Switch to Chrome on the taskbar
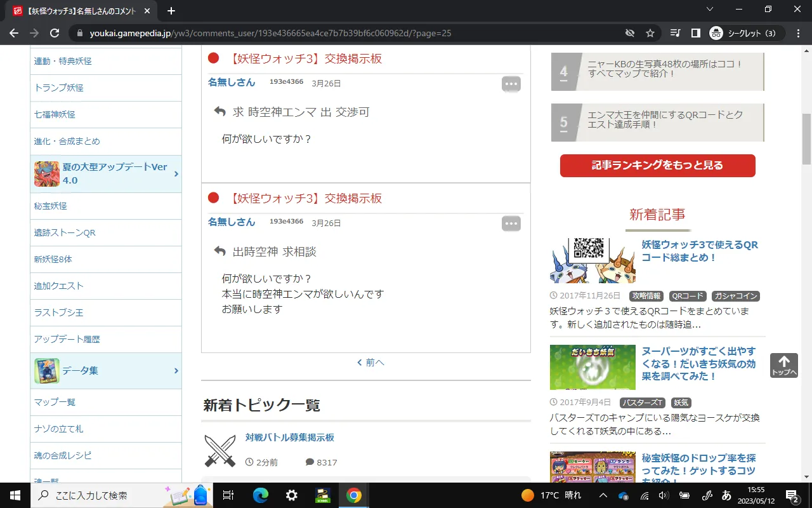Screen dimensions: 812x508 pyautogui.click(x=354, y=495)
